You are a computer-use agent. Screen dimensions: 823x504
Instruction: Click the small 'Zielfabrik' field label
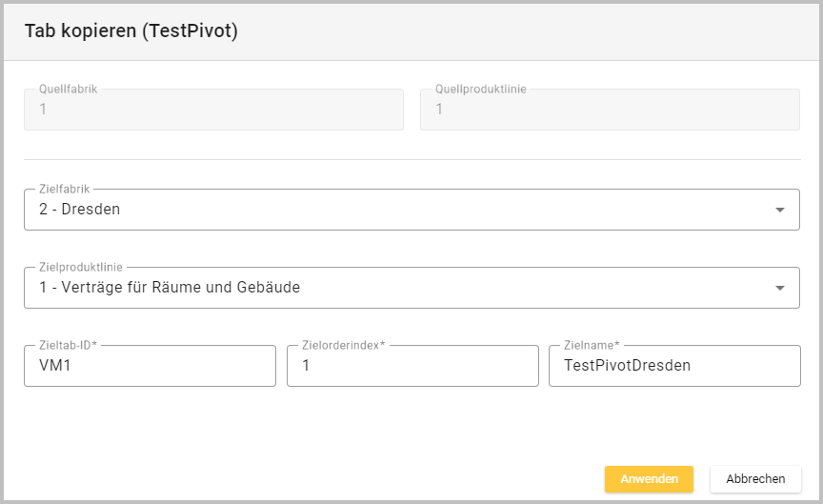click(65, 190)
